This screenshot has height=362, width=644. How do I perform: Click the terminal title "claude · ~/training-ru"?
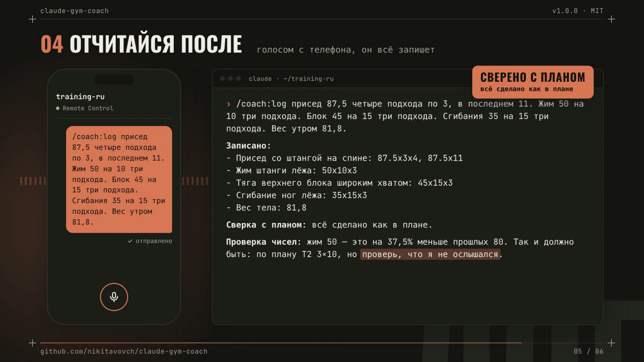click(291, 78)
